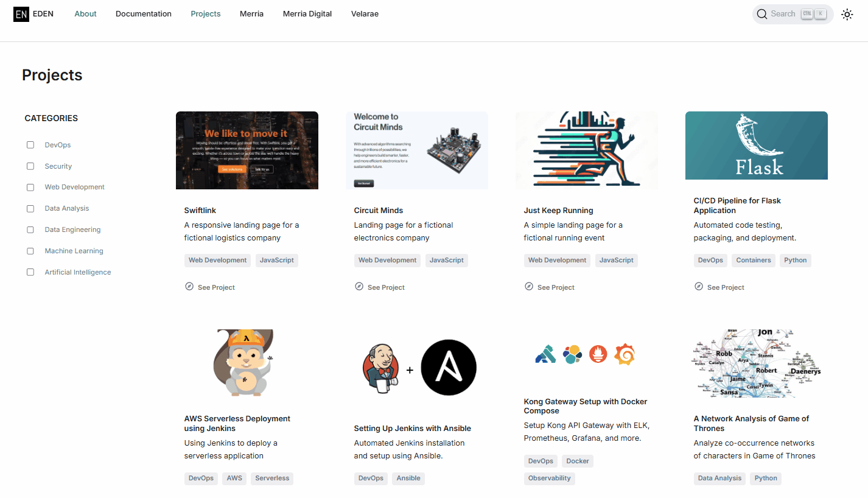Select the Data Engineering checkbox
Screen dimensions: 868x498
[30, 230]
